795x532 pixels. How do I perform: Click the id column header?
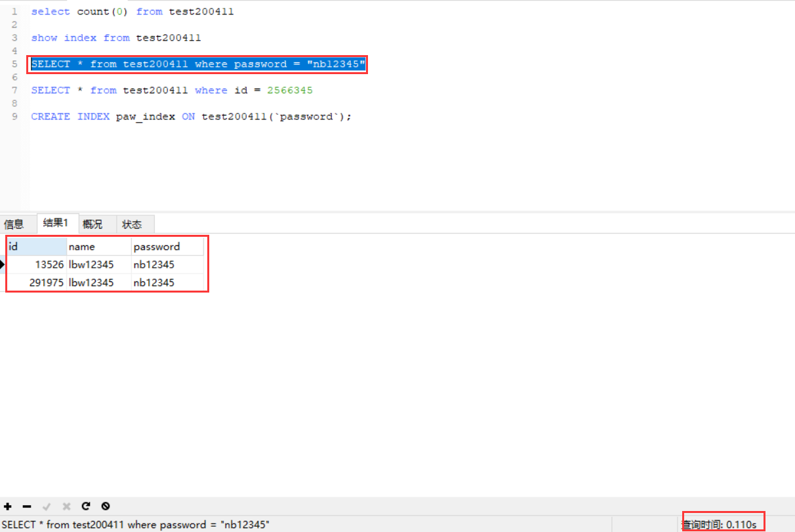37,247
